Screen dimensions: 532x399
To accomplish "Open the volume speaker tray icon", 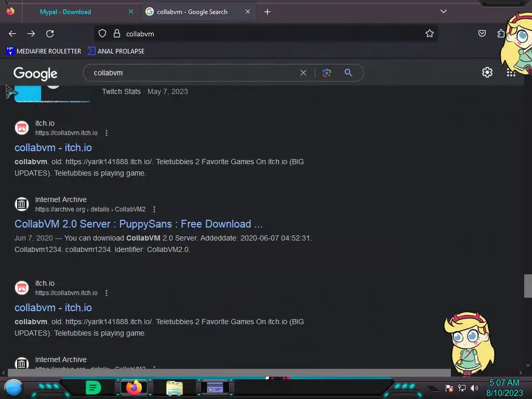I will point(474,388).
